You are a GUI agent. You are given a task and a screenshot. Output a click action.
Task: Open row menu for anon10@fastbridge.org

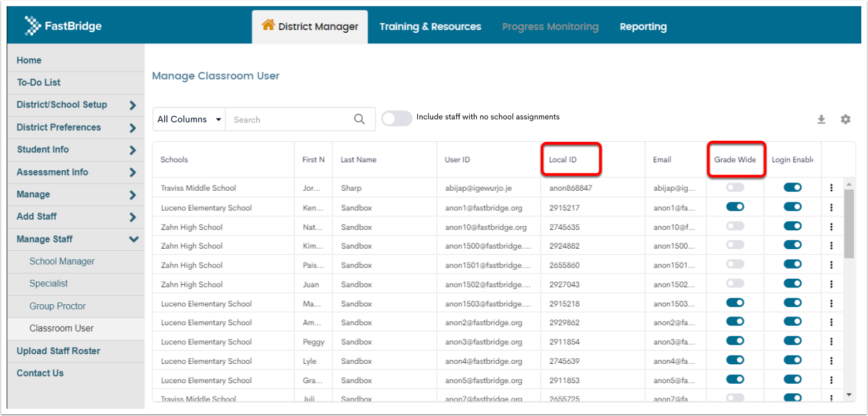pos(831,227)
